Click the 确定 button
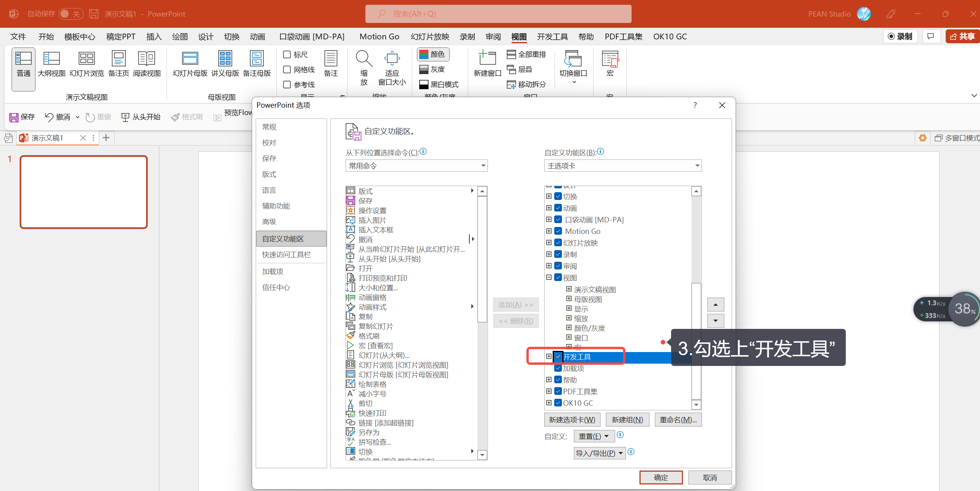 coord(661,477)
